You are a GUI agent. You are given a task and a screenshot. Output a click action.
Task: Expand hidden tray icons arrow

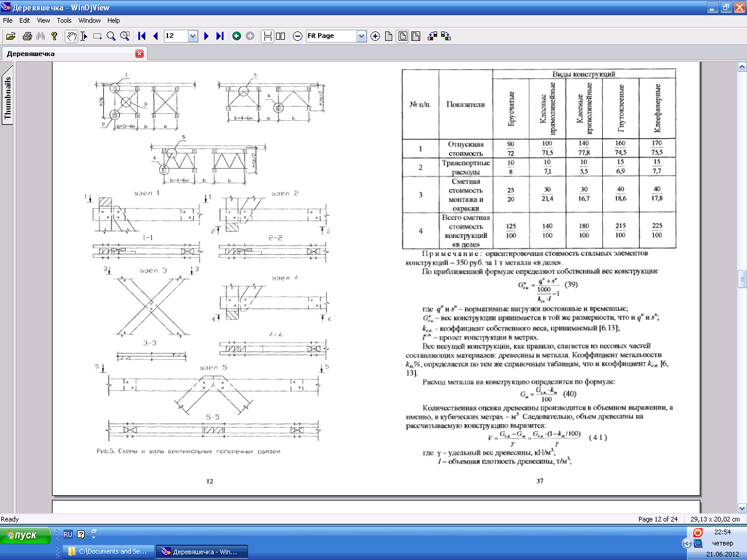pos(686,543)
